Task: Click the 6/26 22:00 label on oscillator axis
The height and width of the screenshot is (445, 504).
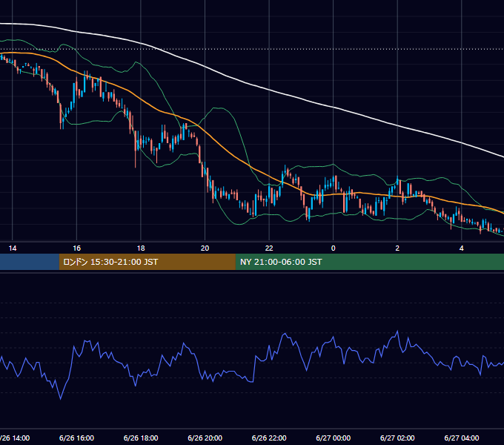Action: pyautogui.click(x=269, y=438)
